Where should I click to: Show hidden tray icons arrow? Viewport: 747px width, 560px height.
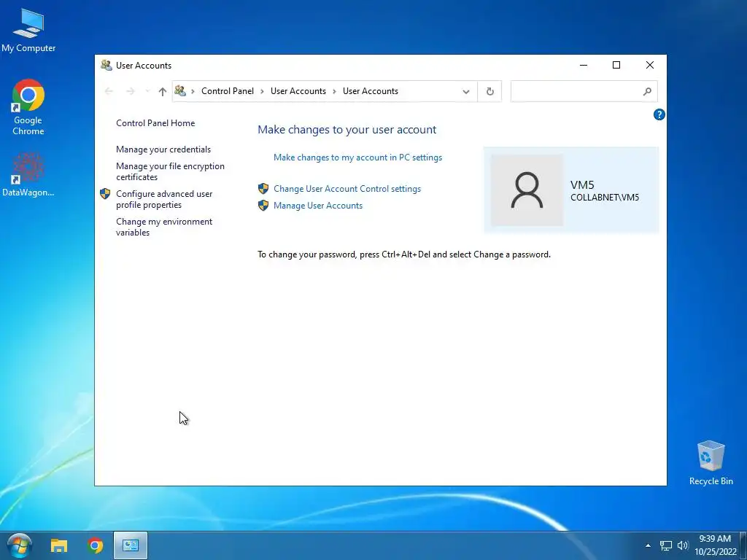pyautogui.click(x=648, y=545)
